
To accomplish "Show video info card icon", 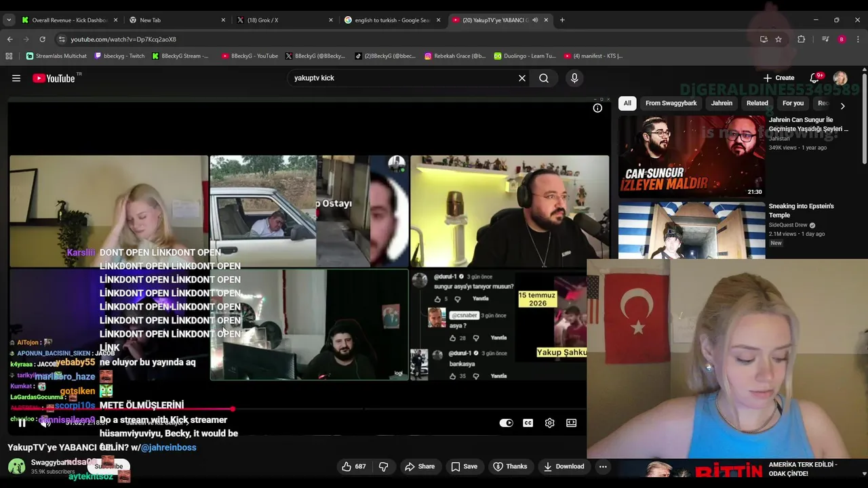I will pyautogui.click(x=597, y=108).
